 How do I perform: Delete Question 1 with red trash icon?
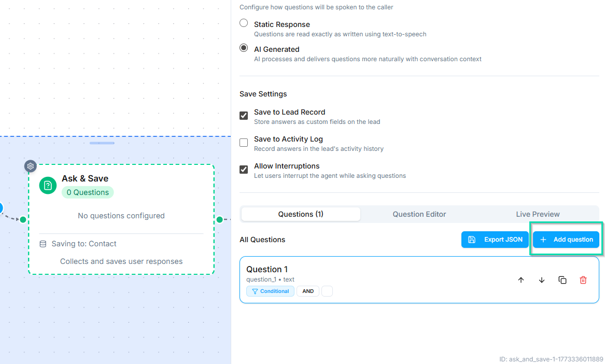click(583, 280)
